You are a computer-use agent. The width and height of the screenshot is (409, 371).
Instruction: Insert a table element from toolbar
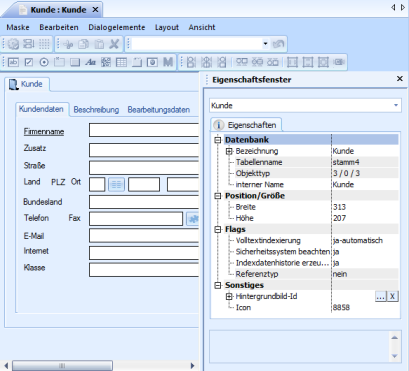click(x=121, y=62)
